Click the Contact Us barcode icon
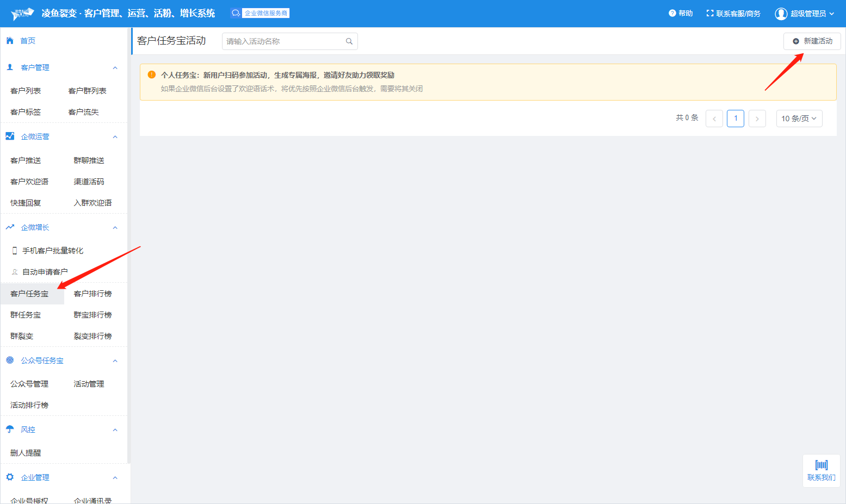The image size is (846, 504). pos(822,465)
